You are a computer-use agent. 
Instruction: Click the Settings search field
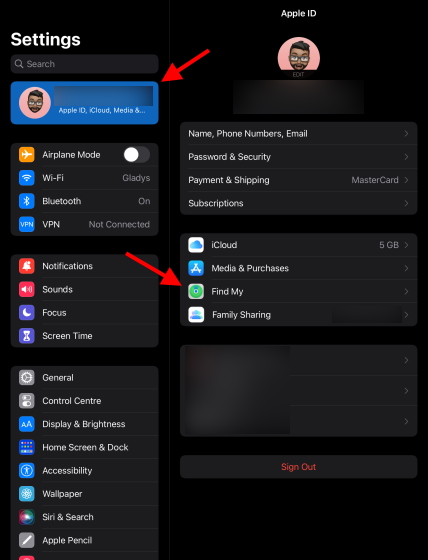(x=85, y=64)
